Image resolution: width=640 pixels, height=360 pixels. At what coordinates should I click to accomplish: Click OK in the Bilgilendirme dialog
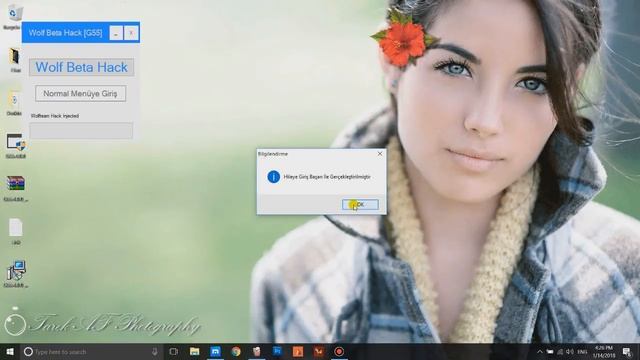tap(360, 204)
